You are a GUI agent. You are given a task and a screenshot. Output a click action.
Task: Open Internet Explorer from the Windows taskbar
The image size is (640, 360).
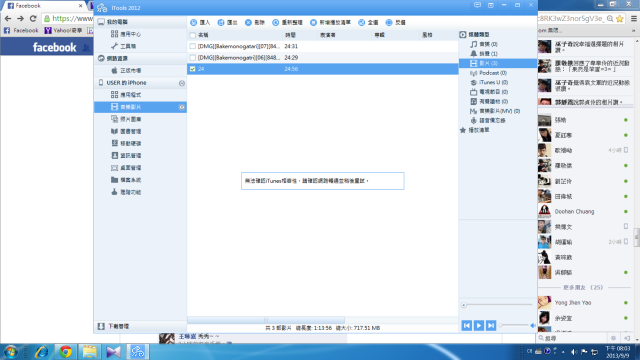(x=42, y=352)
